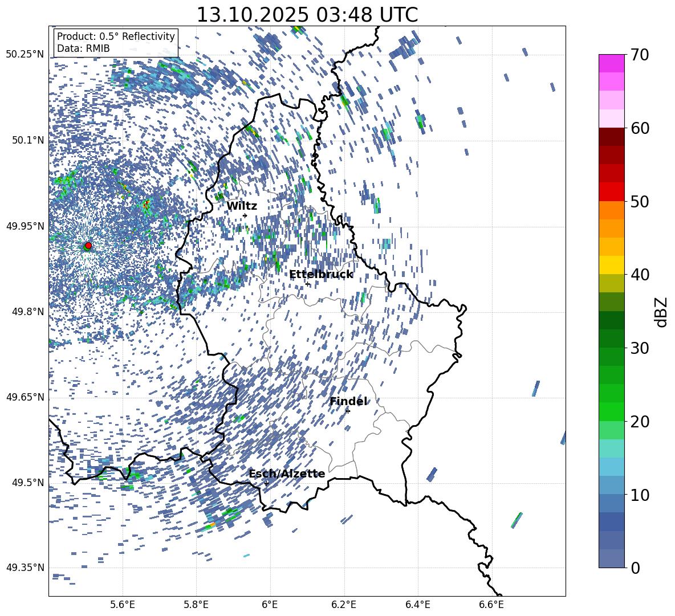This screenshot has width=675, height=616.
Task: Click the 60 label on the colorbar
Action: click(640, 128)
